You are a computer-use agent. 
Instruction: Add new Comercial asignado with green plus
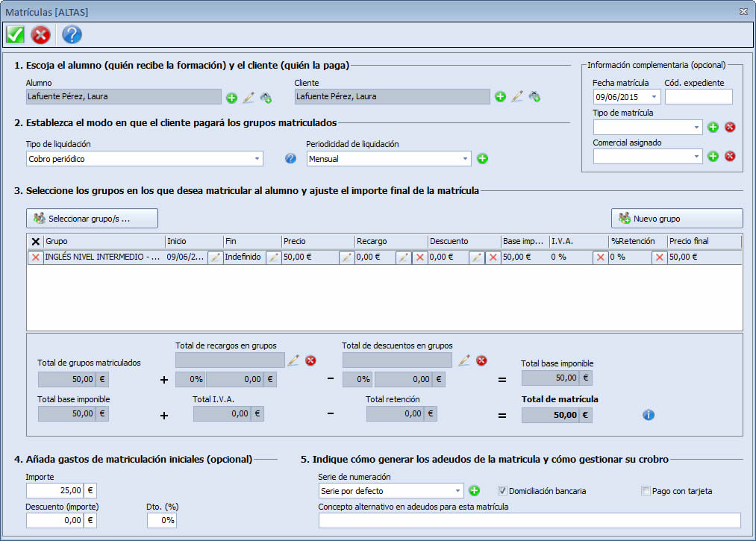pos(713,156)
